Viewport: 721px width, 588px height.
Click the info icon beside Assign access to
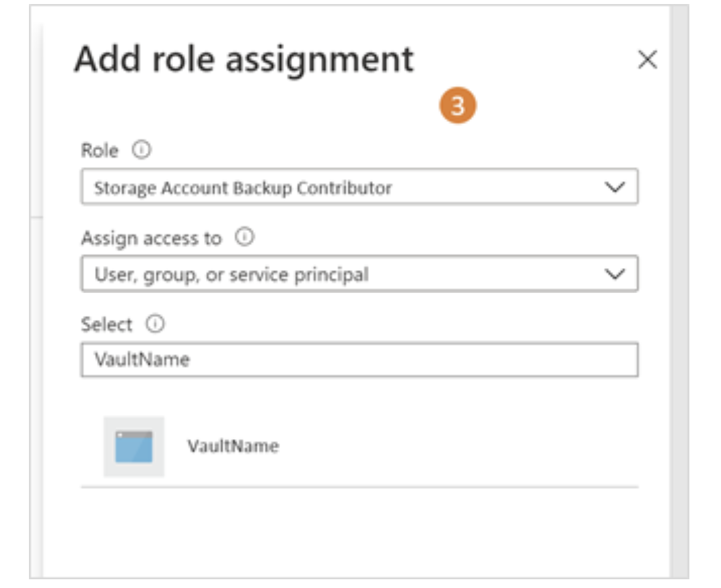243,238
